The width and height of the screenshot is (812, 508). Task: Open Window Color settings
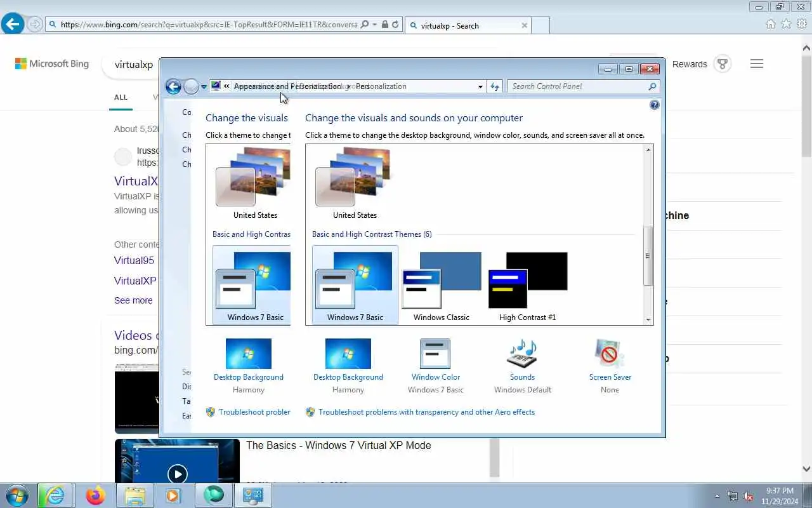(x=435, y=366)
